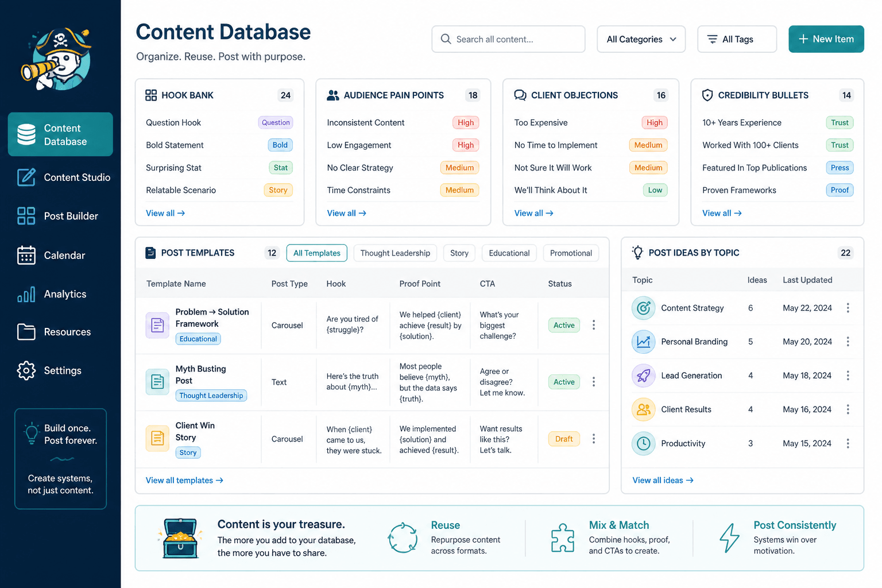
Task: Click the Content Strategy target icon
Action: 644,308
